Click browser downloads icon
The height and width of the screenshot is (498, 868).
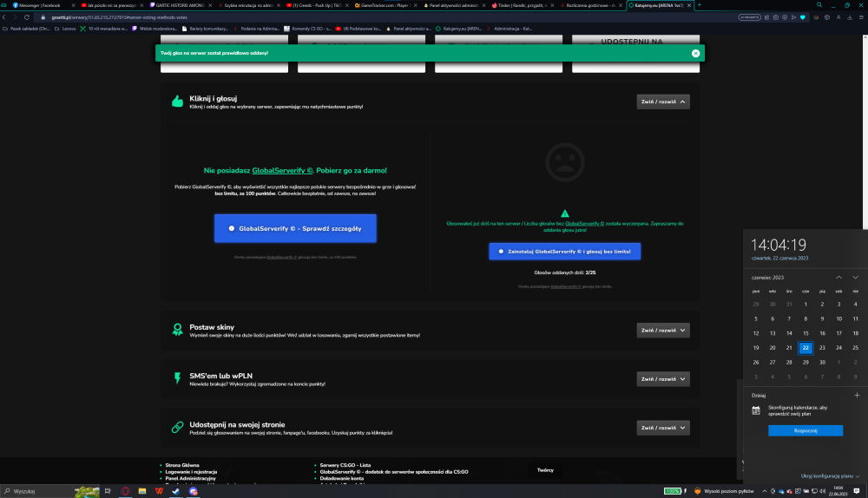coord(850,17)
